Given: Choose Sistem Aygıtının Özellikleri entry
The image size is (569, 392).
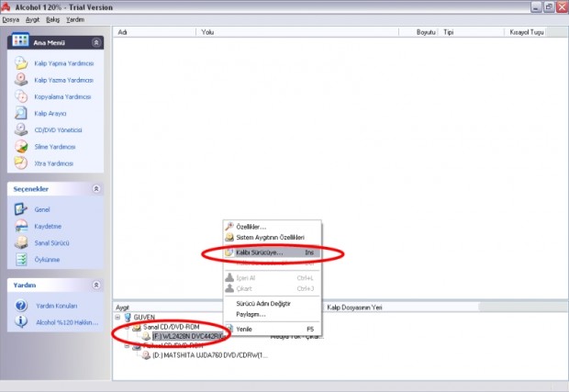Looking at the screenshot, I should tap(273, 238).
